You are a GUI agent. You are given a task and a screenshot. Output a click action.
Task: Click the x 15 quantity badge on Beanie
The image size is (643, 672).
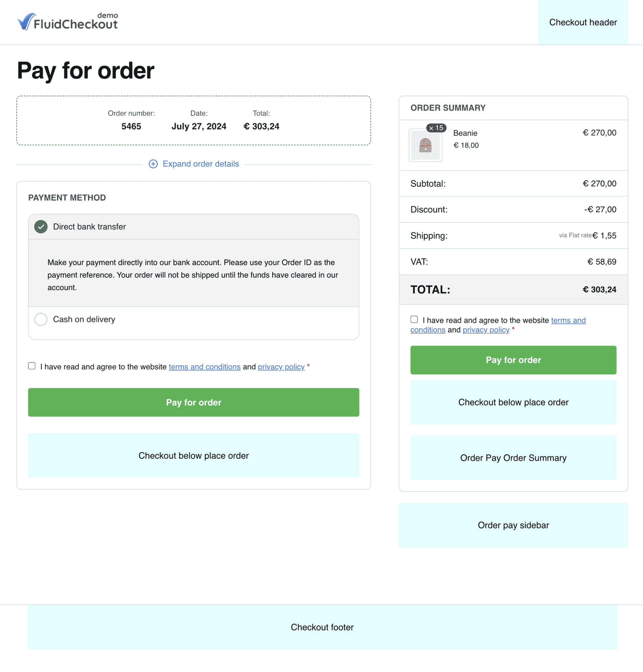436,128
